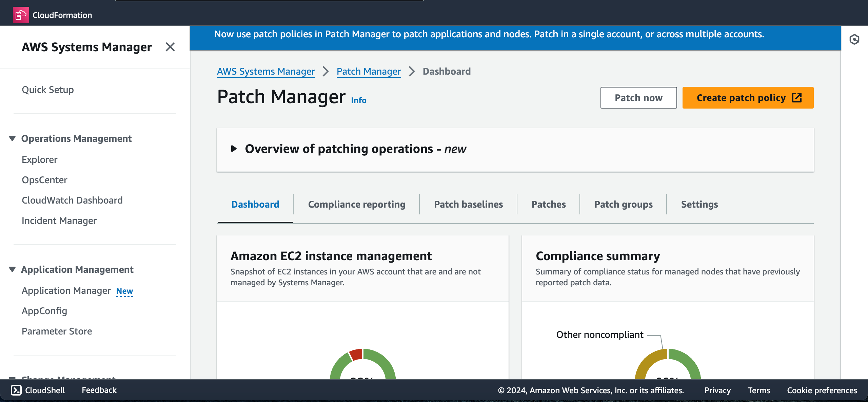Switch to the Dashboard tab
The height and width of the screenshot is (402, 868).
coord(255,204)
